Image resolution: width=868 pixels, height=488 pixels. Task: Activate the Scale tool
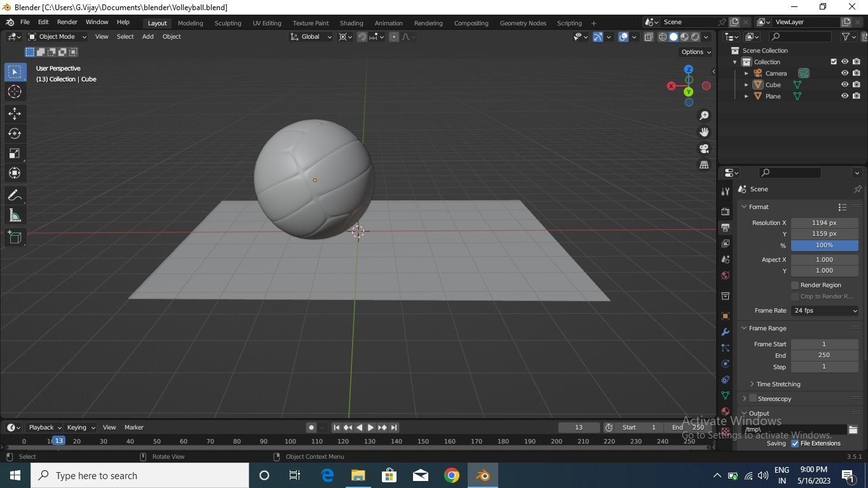coord(15,153)
